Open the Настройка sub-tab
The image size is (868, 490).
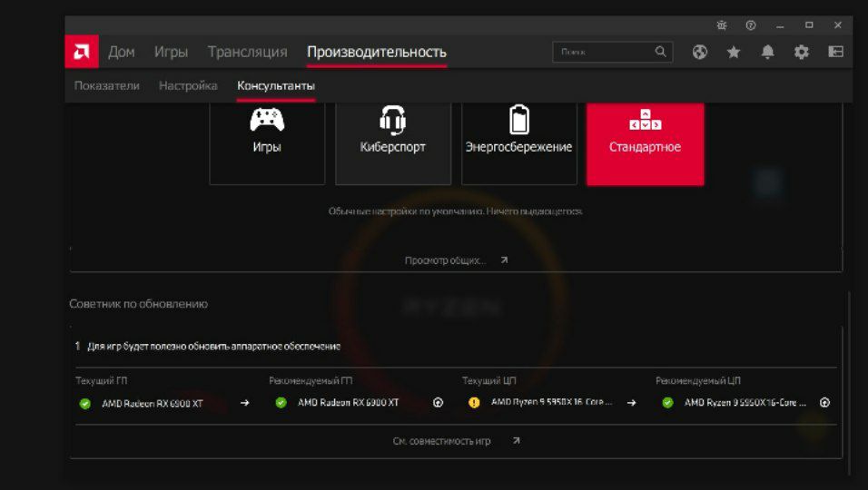[188, 85]
